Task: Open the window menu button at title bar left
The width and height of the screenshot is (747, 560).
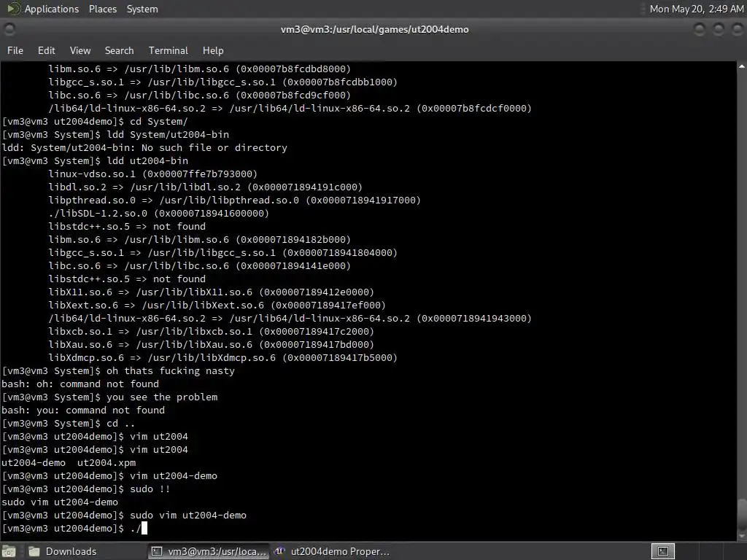Action: [9, 29]
